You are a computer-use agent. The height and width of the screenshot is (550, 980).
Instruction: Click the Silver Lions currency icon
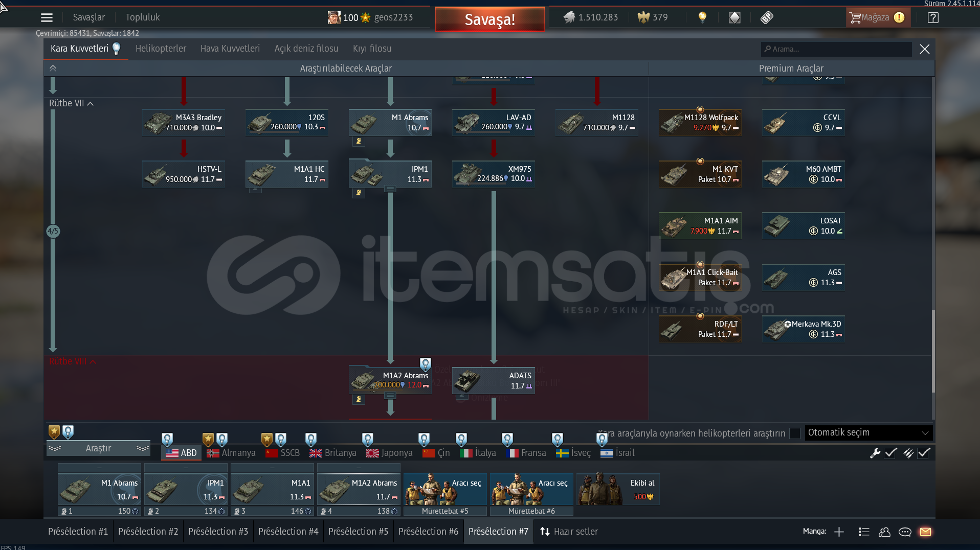click(569, 17)
